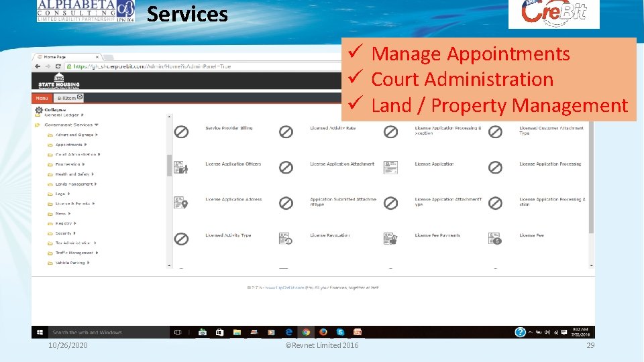Expand the News folder
Viewport: 644px width, 362px height.
(69, 213)
